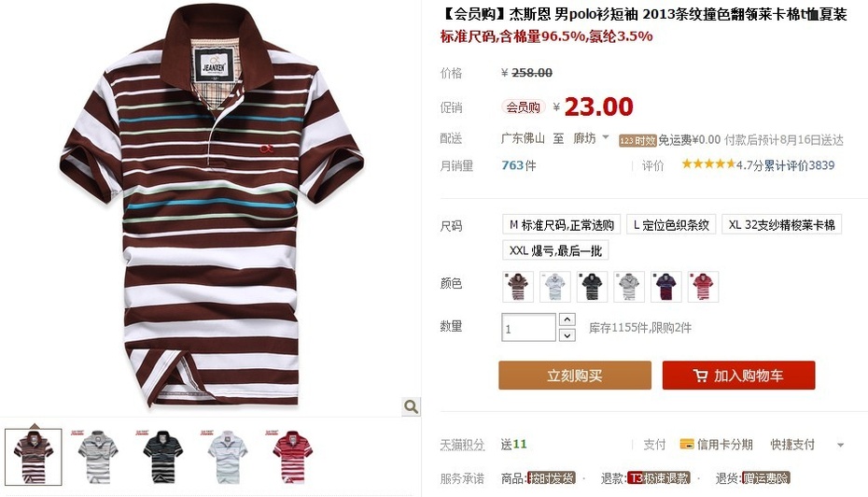Open the 累计评价3839 reviews link
868x497 pixels.
[x=799, y=165]
